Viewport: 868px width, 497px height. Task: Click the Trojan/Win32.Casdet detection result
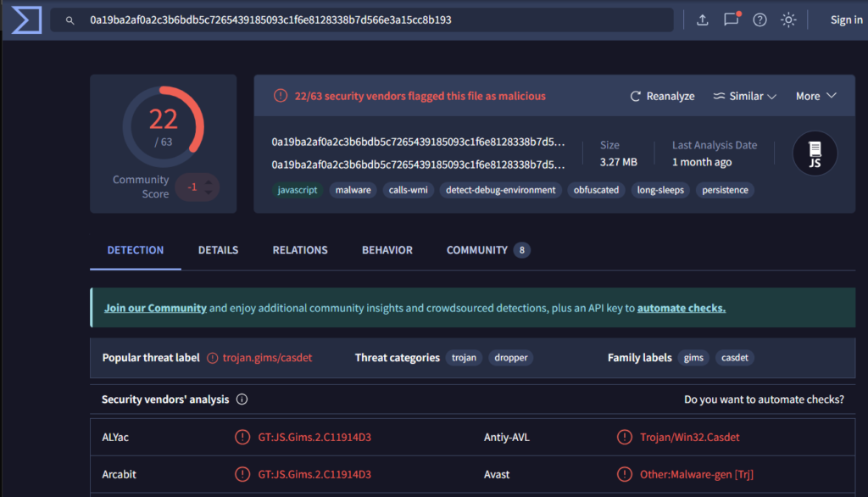point(690,437)
